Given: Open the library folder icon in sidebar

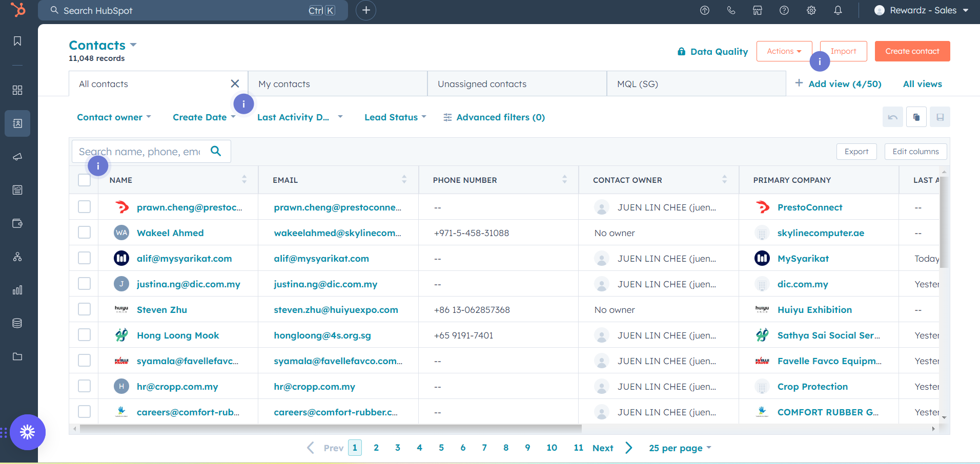Looking at the screenshot, I should pos(17,356).
